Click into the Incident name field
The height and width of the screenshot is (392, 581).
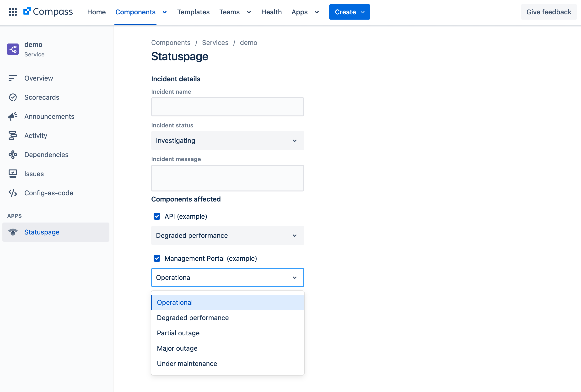click(227, 107)
